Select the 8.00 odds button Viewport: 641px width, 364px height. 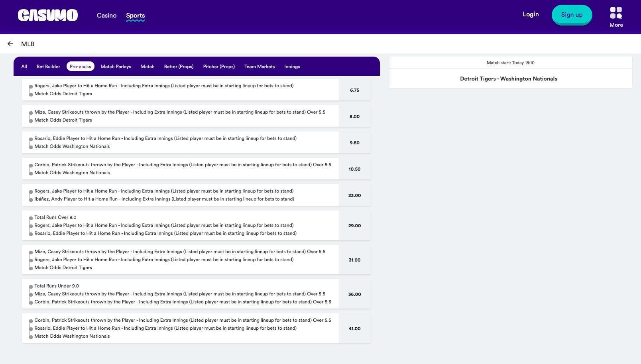(354, 116)
